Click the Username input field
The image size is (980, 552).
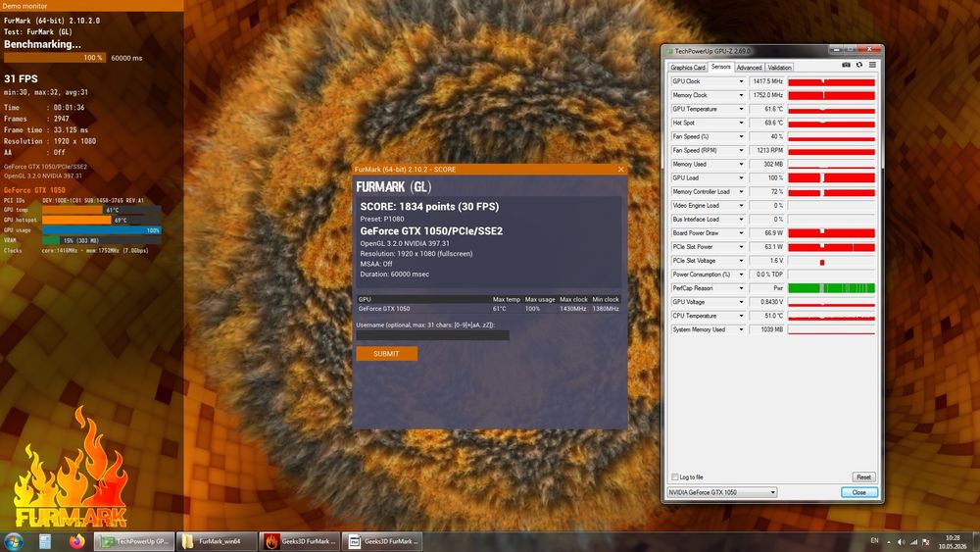coord(432,335)
